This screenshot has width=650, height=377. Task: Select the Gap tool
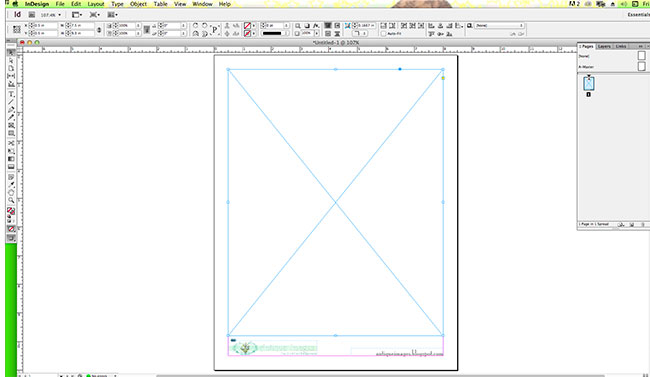11,76
